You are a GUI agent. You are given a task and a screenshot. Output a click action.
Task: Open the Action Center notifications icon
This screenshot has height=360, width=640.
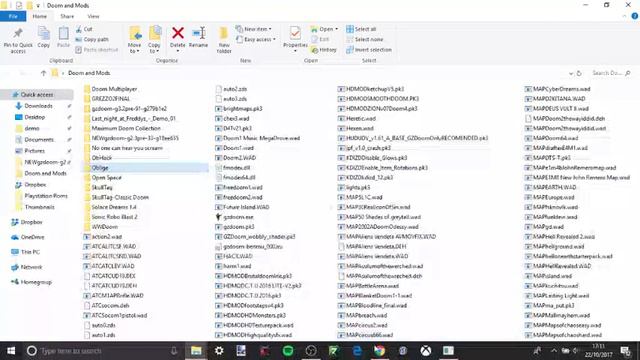tap(625, 351)
